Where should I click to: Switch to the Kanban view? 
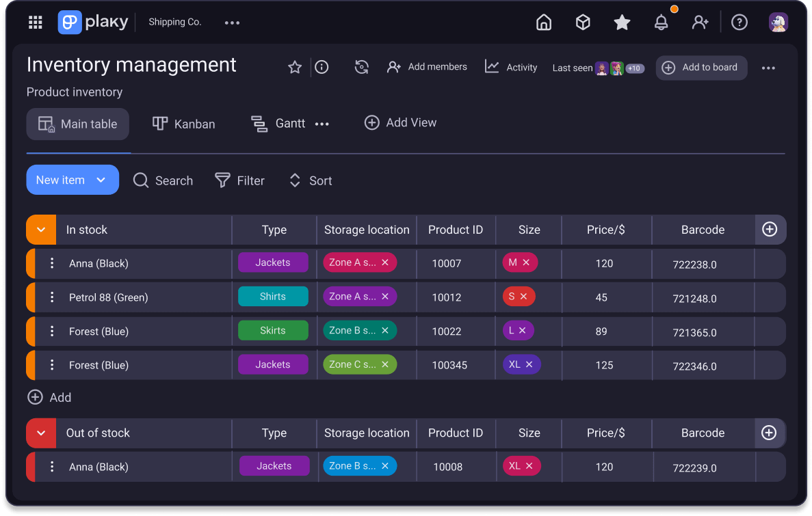[x=183, y=124]
